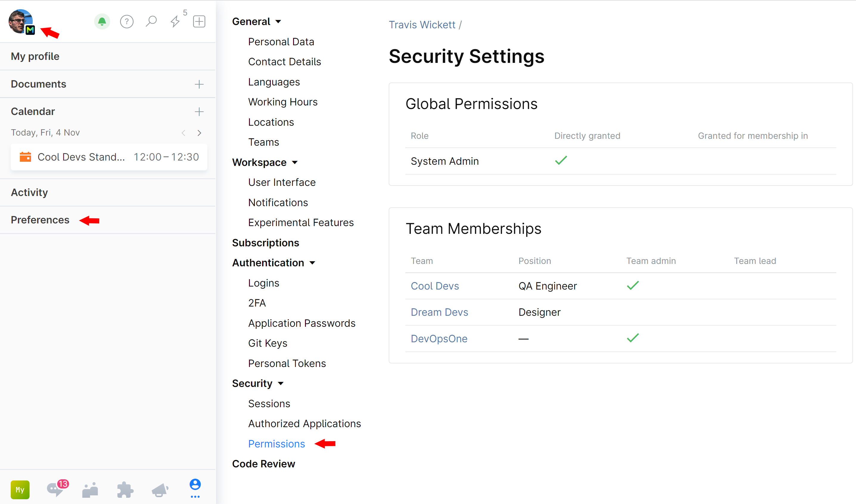The image size is (856, 504).
Task: Collapse the General section arrow
Action: 278,22
